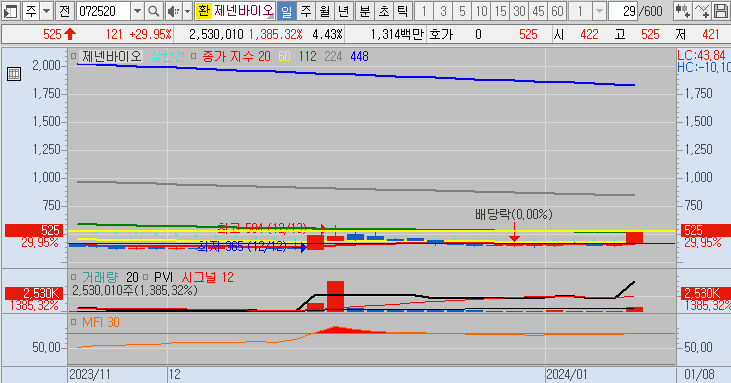Toggle the 거래량 volume indicator marker
Image resolution: width=731 pixels, height=383 pixels.
point(74,277)
